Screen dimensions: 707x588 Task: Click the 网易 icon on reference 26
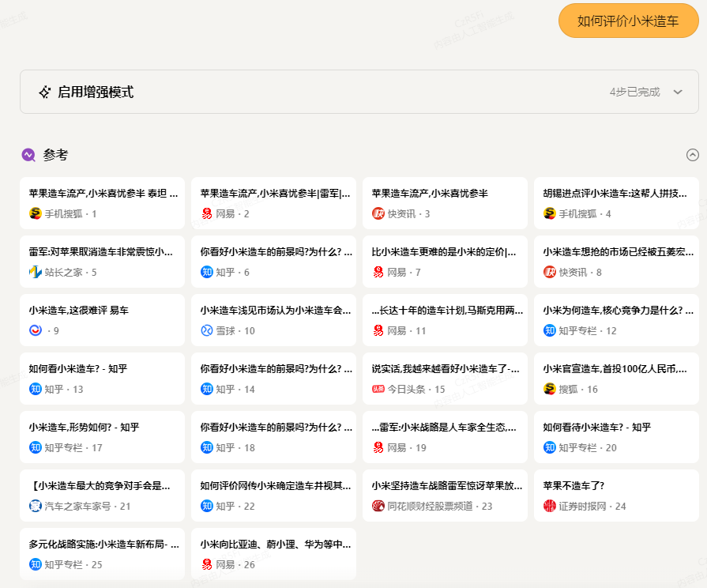[x=206, y=564]
